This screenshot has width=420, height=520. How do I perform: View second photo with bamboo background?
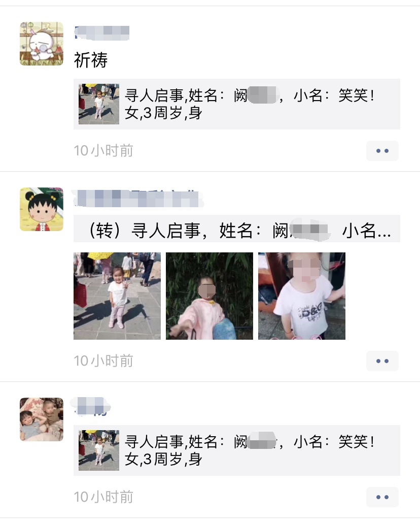[x=209, y=296]
